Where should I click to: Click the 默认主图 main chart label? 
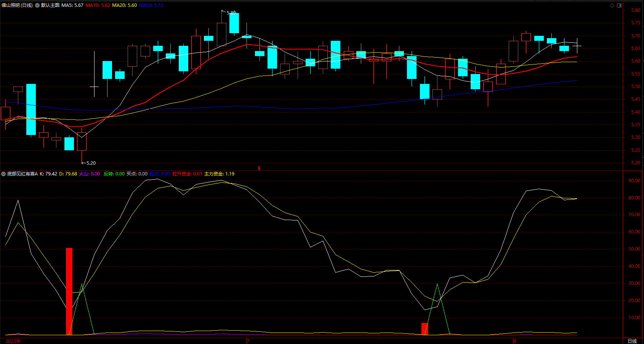point(50,5)
